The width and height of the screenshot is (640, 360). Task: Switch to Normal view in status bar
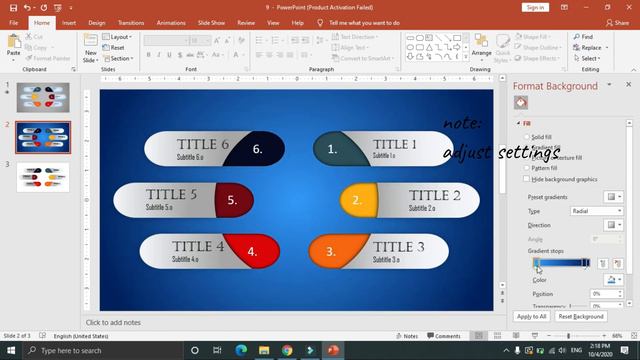[x=478, y=336]
